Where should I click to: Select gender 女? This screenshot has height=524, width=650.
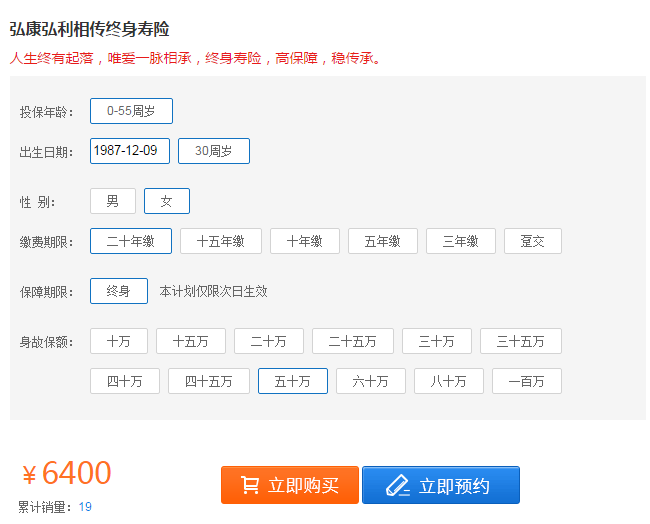[167, 201]
